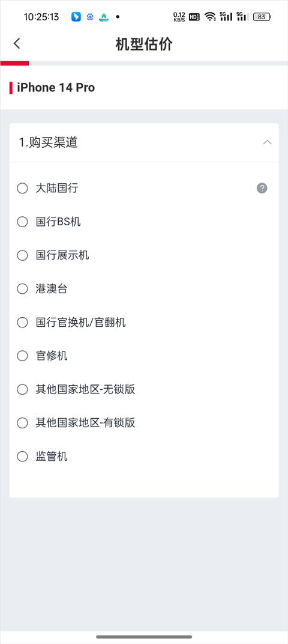Select 其他国家地区-有锁版 radio button
This screenshot has width=288, height=644.
point(22,423)
